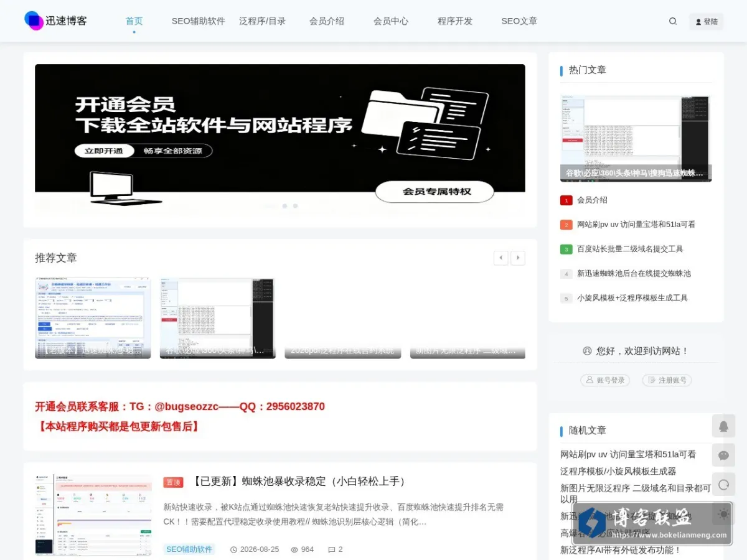Click the 推荐文章 section heading
747x560 pixels.
pyautogui.click(x=56, y=258)
